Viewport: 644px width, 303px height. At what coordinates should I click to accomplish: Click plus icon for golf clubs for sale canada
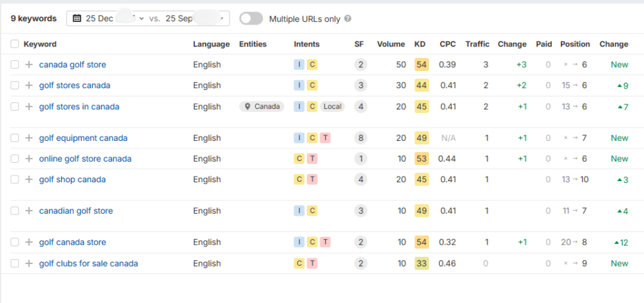click(28, 263)
